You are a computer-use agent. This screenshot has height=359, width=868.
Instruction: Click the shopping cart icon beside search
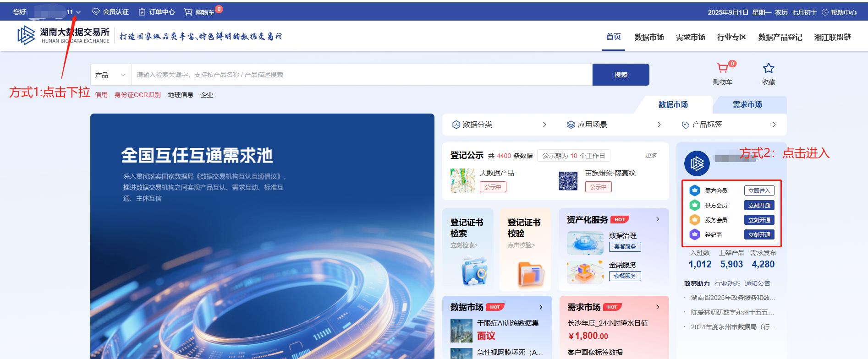point(722,69)
